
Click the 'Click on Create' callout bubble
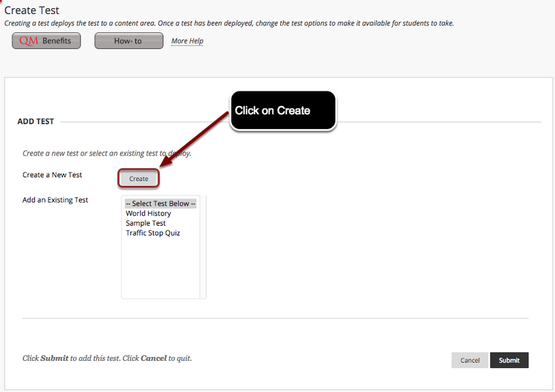[x=283, y=110]
